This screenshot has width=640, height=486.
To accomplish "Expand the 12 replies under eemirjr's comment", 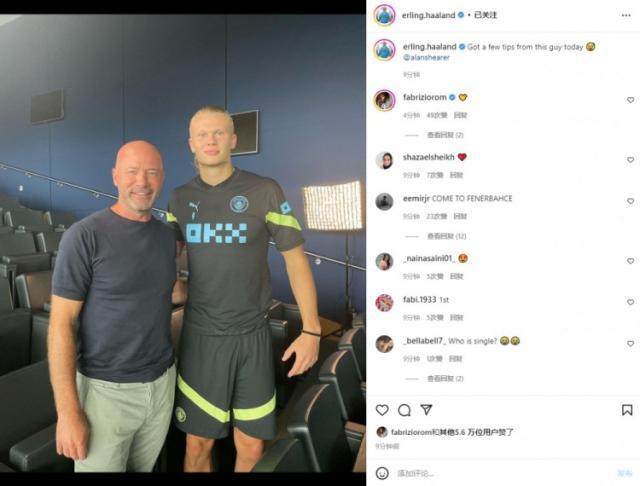I will [x=447, y=236].
